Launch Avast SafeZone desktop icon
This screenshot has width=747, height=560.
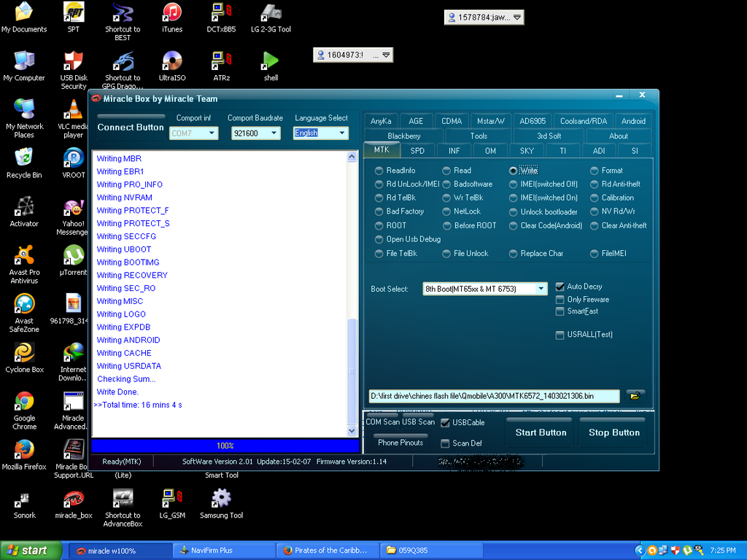click(24, 313)
